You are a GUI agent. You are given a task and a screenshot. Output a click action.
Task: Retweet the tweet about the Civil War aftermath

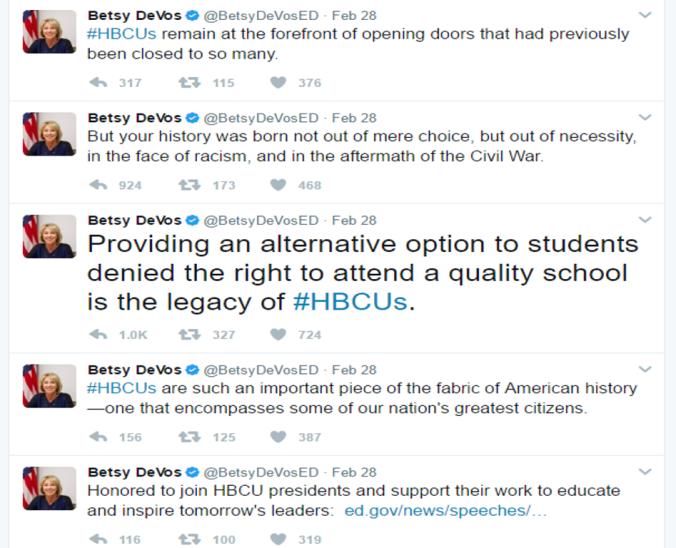click(188, 185)
